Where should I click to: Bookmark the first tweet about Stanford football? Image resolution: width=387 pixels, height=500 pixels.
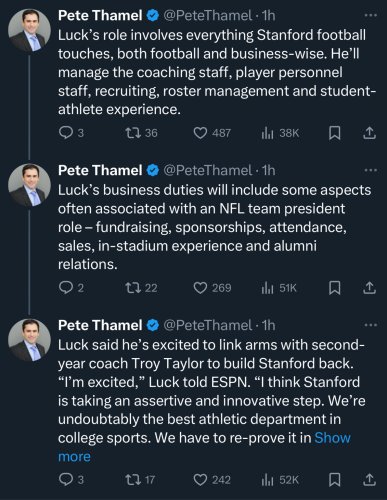click(335, 133)
